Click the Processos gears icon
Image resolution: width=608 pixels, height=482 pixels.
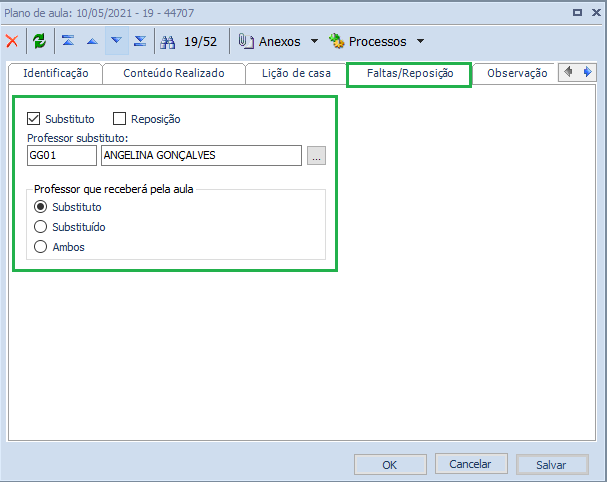click(337, 41)
